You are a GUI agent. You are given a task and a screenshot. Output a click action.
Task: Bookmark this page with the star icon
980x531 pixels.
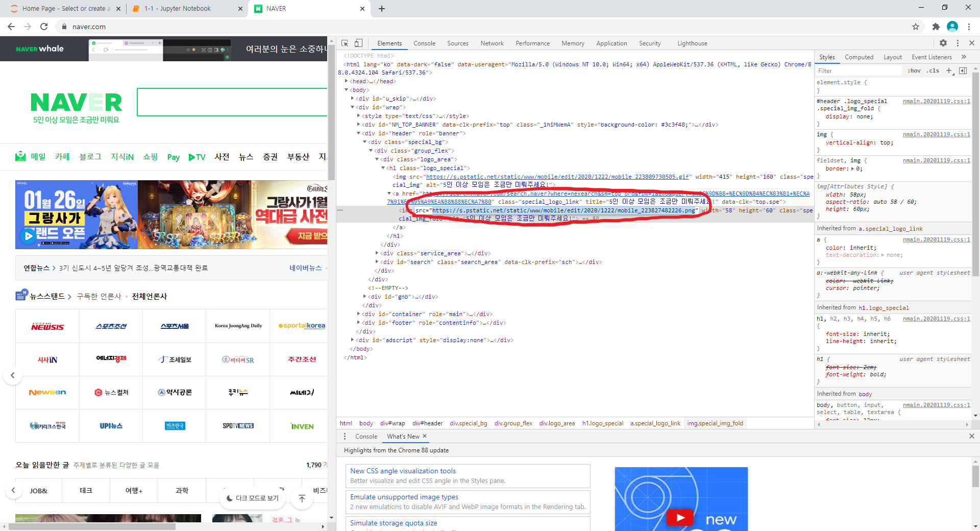tap(916, 27)
